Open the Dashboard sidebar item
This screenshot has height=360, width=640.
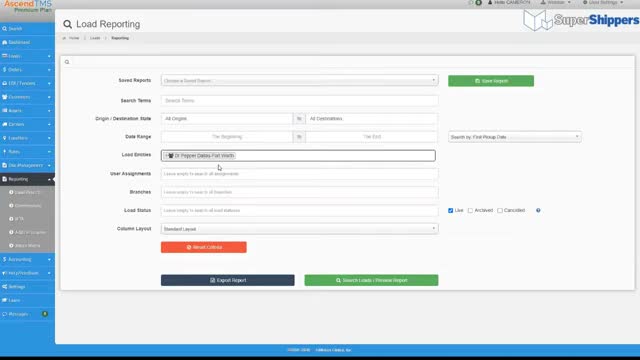pos(27,42)
